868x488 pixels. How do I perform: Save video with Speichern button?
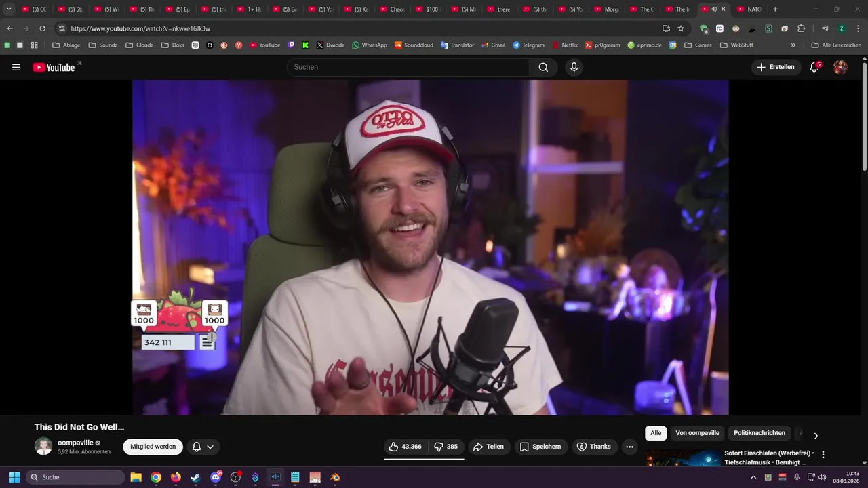click(540, 447)
